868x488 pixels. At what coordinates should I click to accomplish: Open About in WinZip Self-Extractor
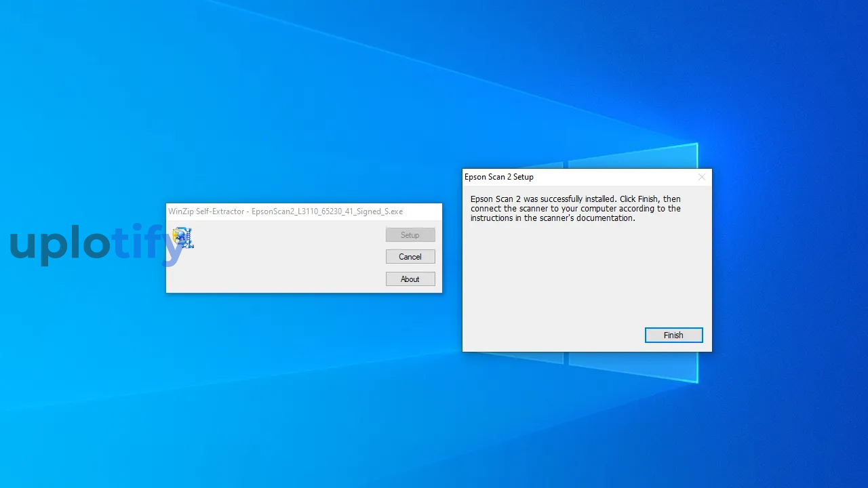(410, 279)
